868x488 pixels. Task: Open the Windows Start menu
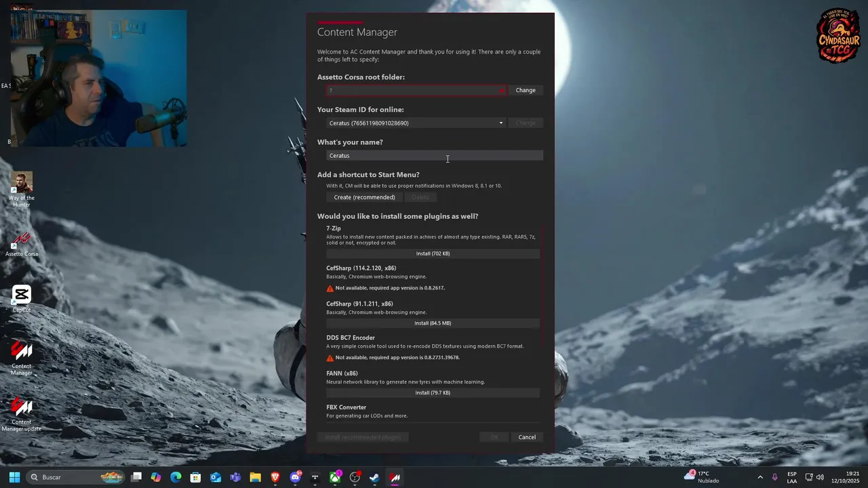(x=14, y=477)
